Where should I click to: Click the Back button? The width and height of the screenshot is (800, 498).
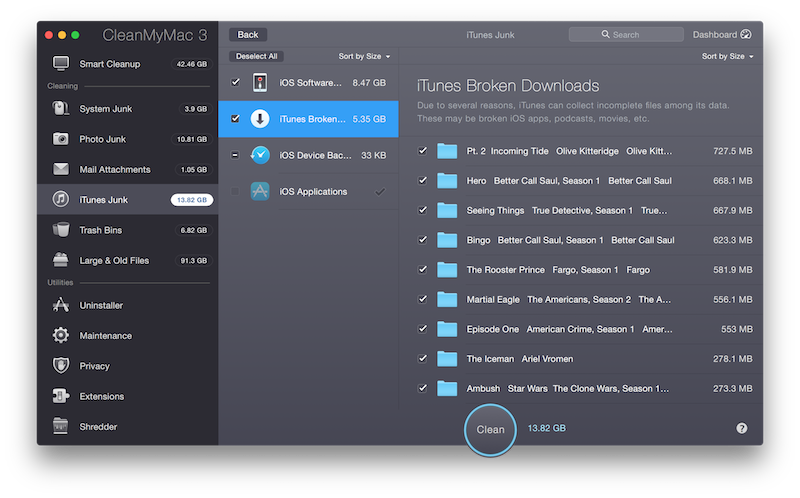(x=248, y=35)
